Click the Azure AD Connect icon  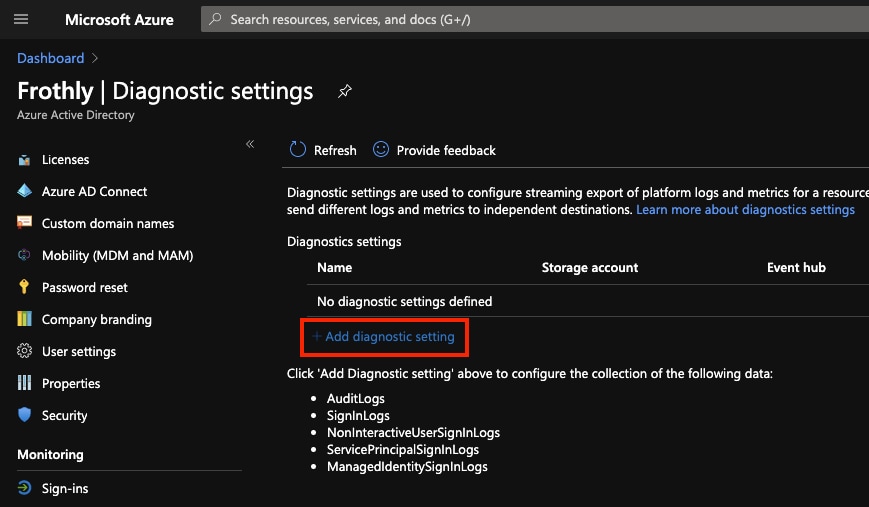[x=24, y=191]
